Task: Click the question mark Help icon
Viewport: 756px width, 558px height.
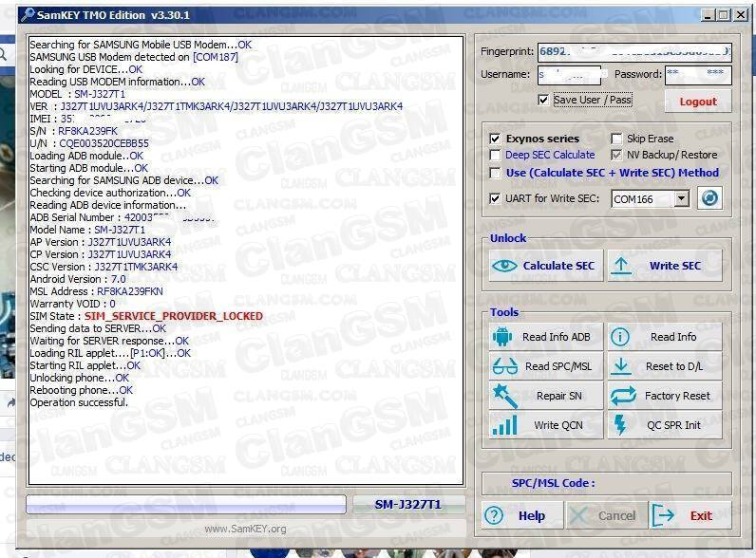Action: point(494,515)
